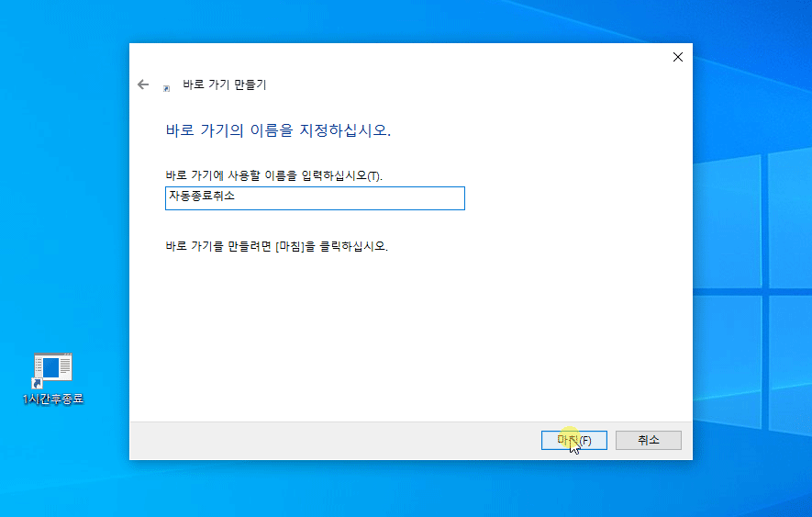Select the 1시간후종료 desktop shortcut icon
This screenshot has width=812, height=517.
point(52,370)
